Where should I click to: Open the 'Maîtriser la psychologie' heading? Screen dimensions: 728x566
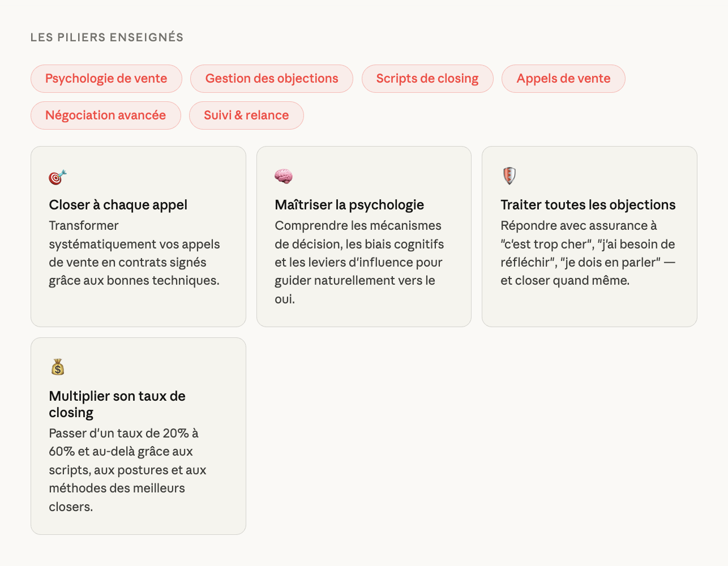point(349,205)
